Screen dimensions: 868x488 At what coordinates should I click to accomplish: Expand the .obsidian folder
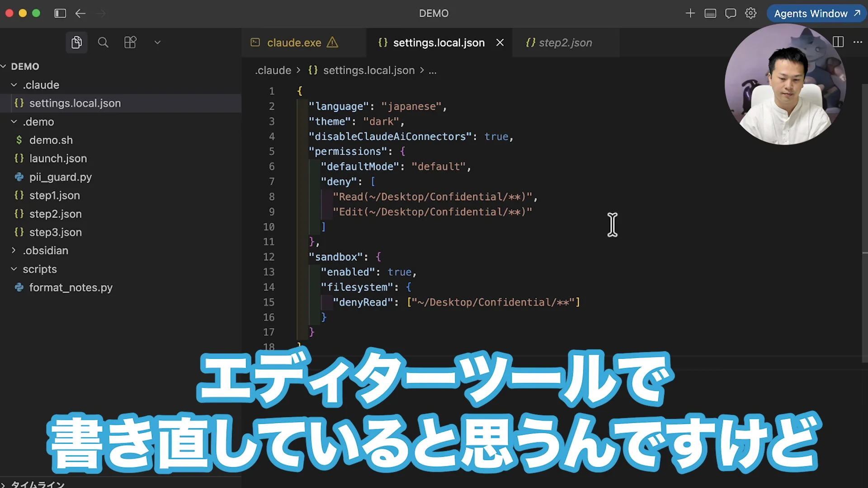click(121, 251)
